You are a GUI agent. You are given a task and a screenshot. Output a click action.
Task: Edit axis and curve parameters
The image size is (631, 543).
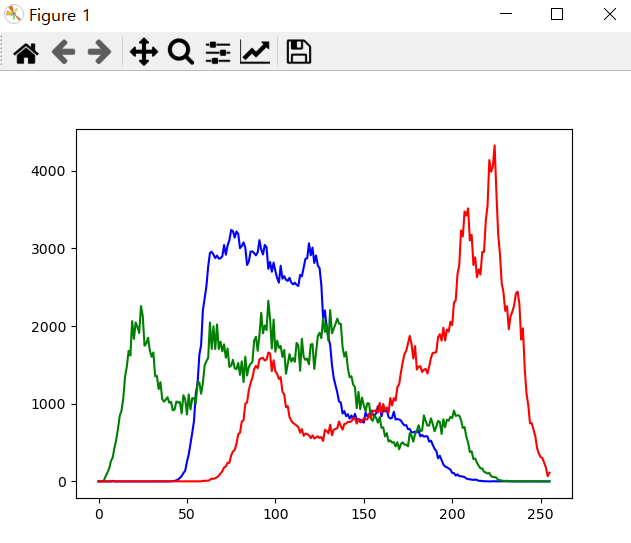[255, 52]
